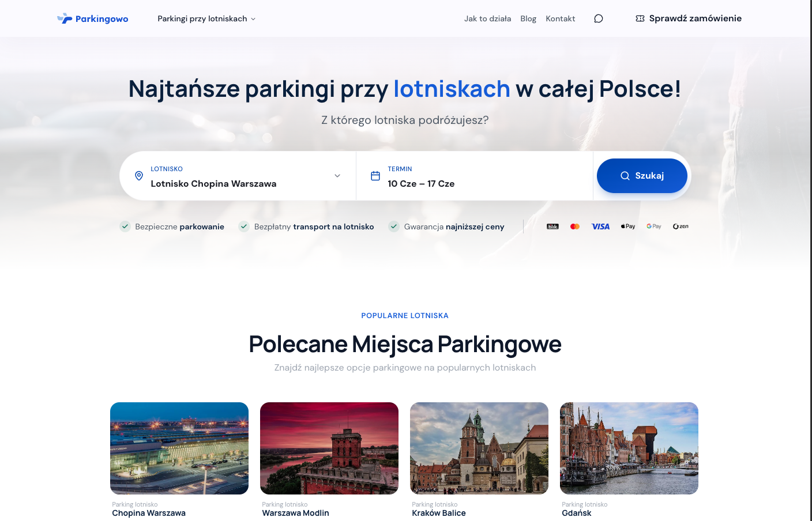Expand the Parkingi przy lotniskach menu
This screenshot has width=812, height=521.
206,18
